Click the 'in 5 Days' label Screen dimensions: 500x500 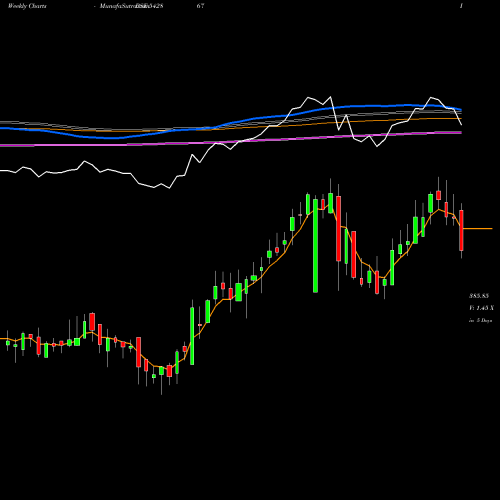480,321
